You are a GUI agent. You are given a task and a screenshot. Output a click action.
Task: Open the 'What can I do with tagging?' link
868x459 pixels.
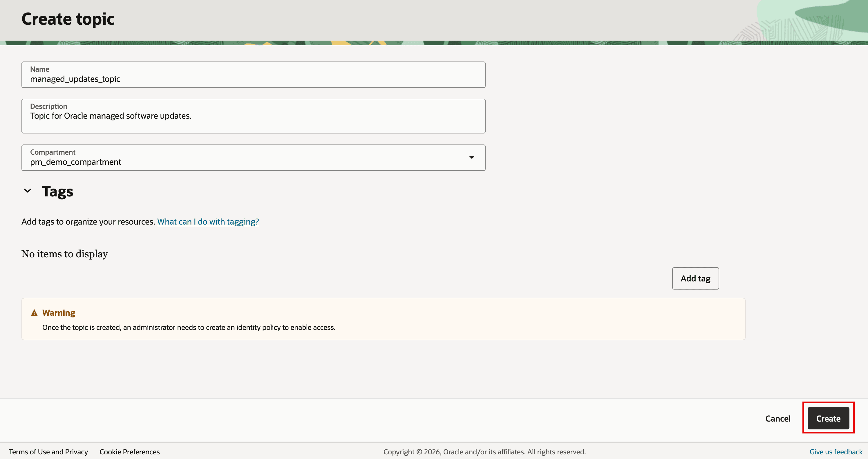(208, 222)
